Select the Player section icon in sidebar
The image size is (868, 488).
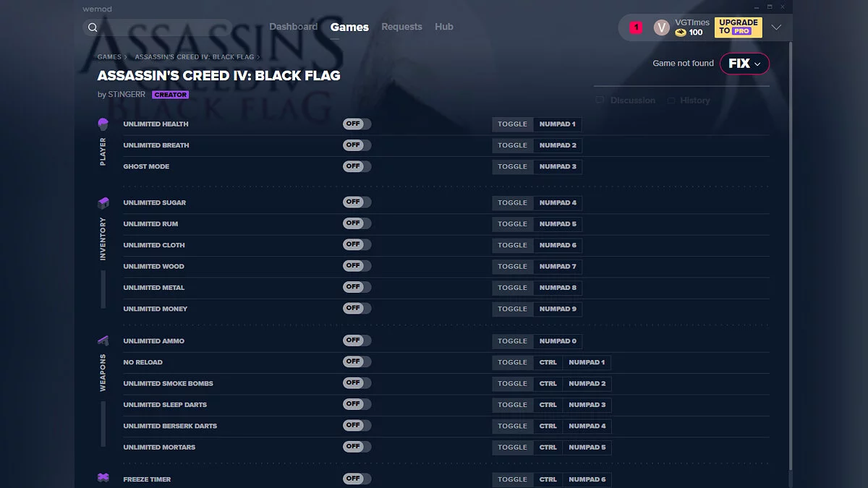(x=103, y=124)
